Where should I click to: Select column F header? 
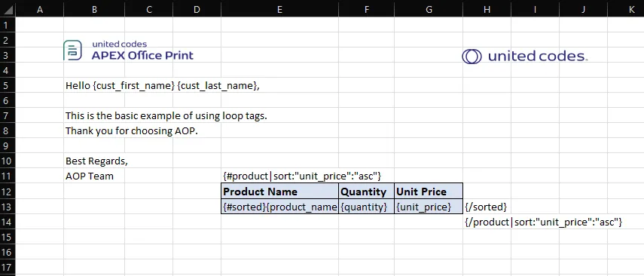[366, 10]
